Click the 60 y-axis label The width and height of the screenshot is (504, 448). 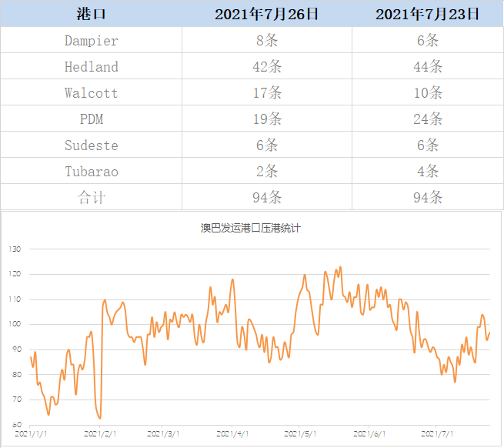[17, 425]
